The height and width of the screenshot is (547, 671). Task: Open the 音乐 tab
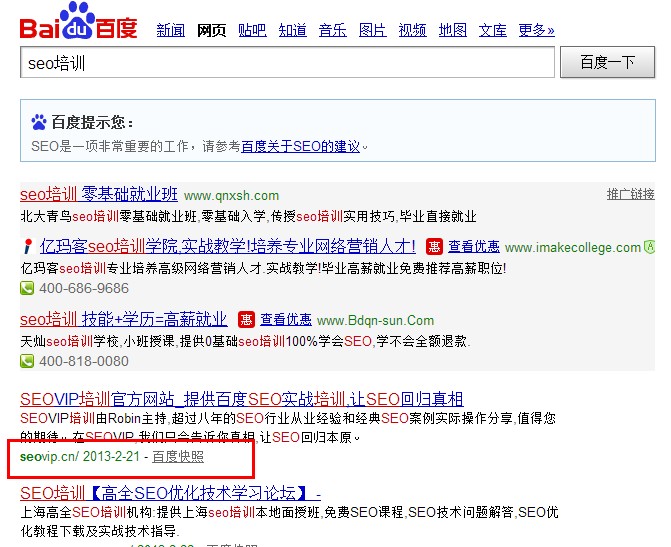[x=333, y=30]
